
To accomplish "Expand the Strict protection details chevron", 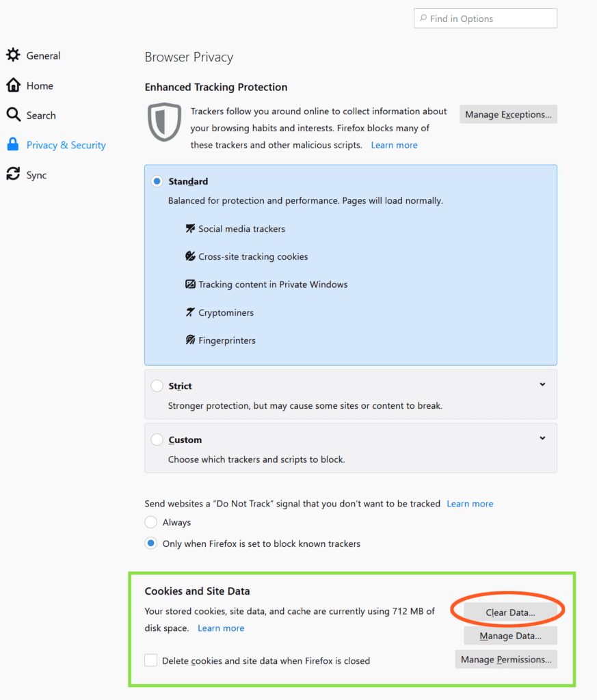I will pos(542,385).
